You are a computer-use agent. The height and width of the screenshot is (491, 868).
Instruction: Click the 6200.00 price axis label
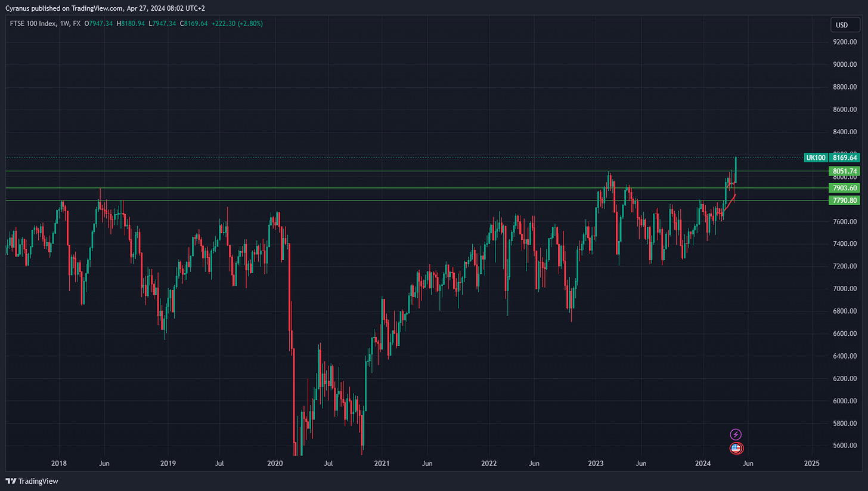(845, 379)
